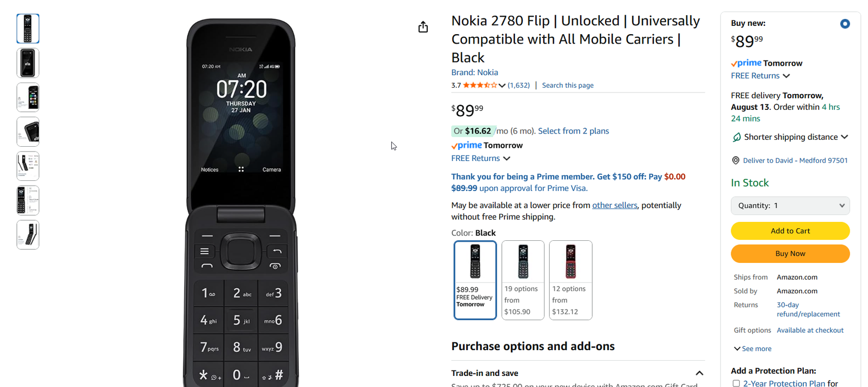
Task: Open the Quantity dropdown
Action: click(x=790, y=205)
